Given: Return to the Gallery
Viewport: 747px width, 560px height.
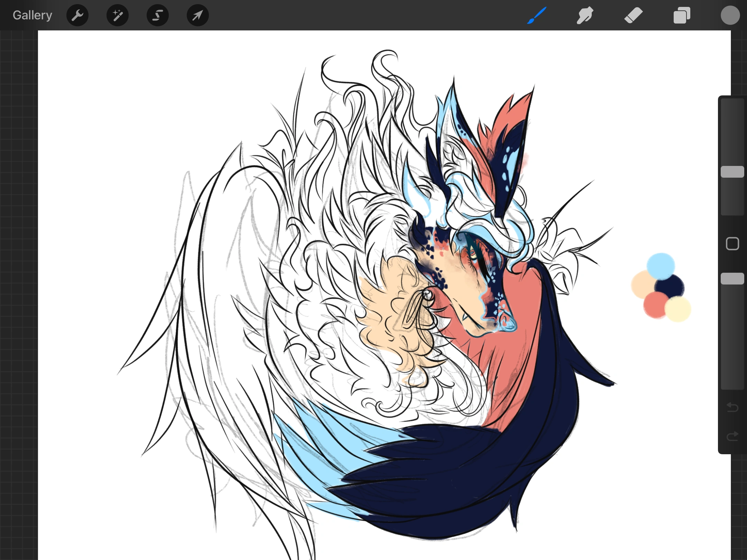Looking at the screenshot, I should [32, 15].
